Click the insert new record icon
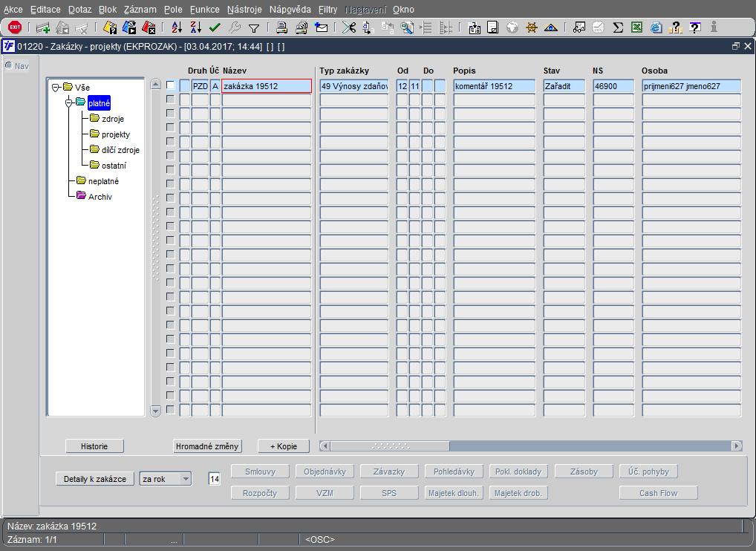756x551 pixels. (x=43, y=28)
